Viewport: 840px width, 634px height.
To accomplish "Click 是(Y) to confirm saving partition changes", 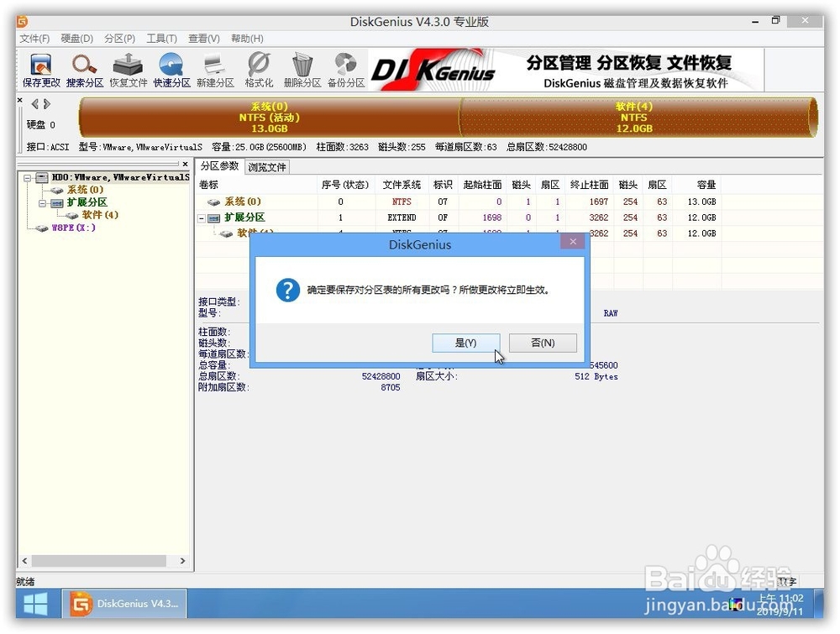I will [465, 343].
